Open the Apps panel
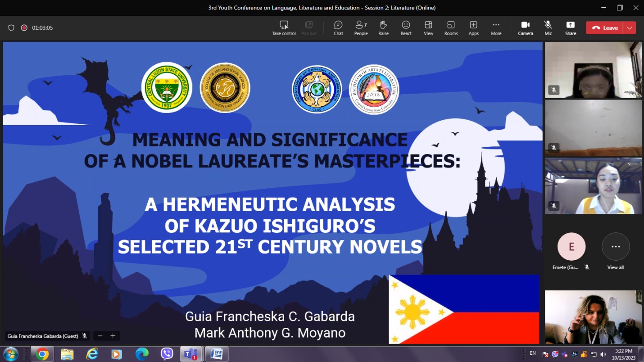 click(473, 28)
